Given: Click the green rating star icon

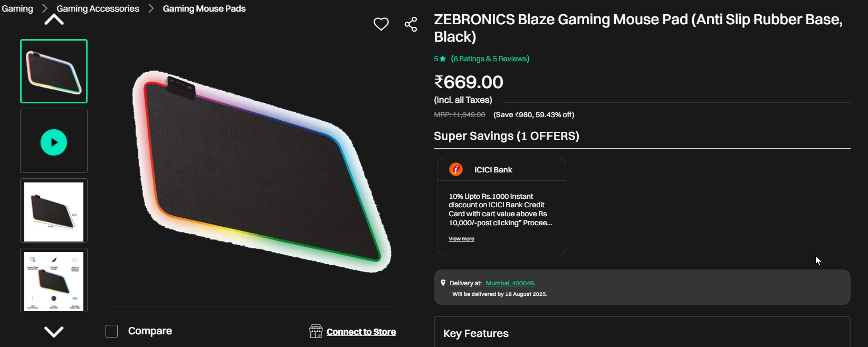Looking at the screenshot, I should 443,59.
